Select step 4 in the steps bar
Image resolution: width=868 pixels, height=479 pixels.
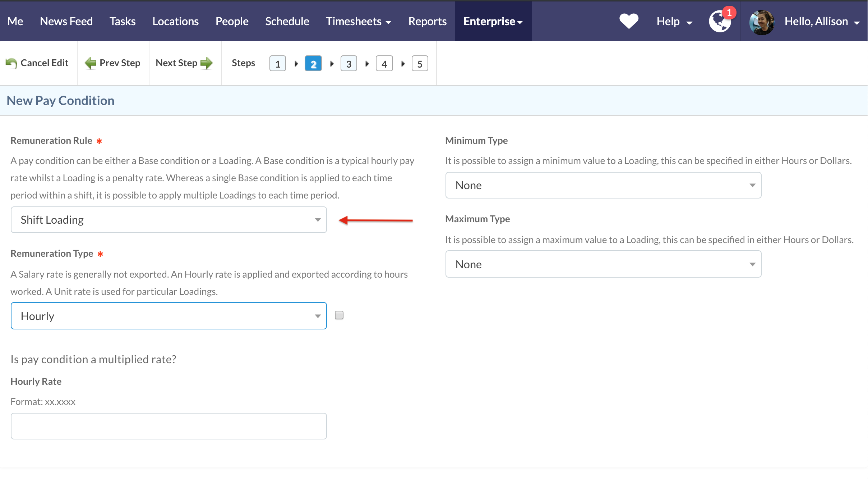coord(384,64)
